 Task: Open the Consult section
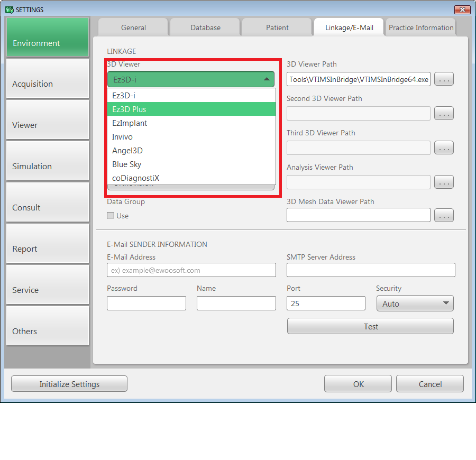tap(48, 202)
